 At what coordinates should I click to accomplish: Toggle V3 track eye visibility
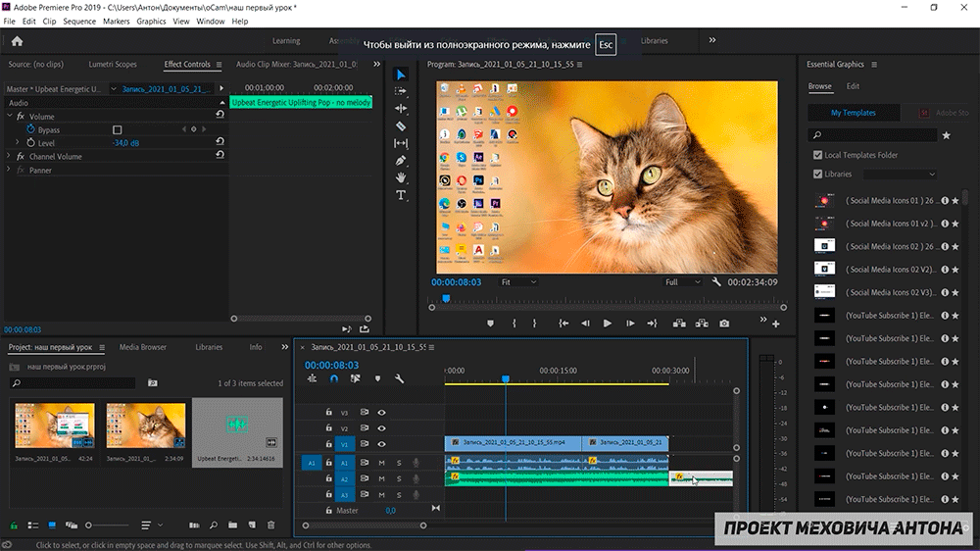[381, 412]
